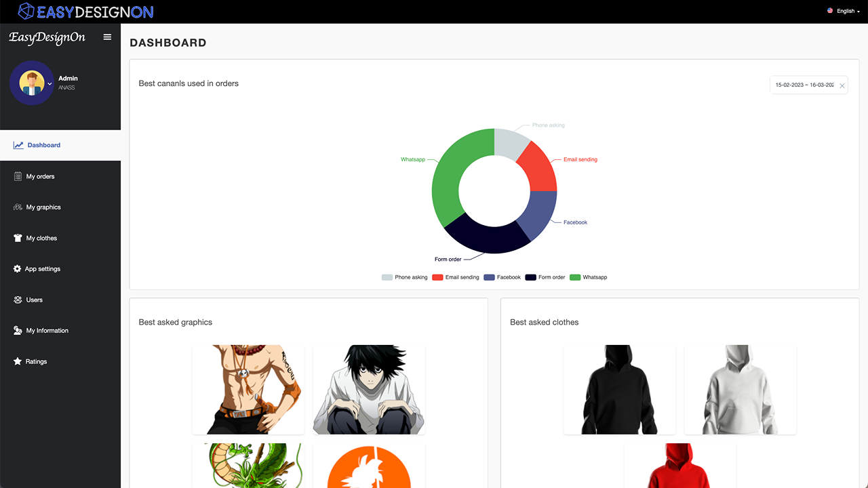Toggle the Facebook series in the chart
This screenshot has height=488, width=868.
click(x=501, y=277)
